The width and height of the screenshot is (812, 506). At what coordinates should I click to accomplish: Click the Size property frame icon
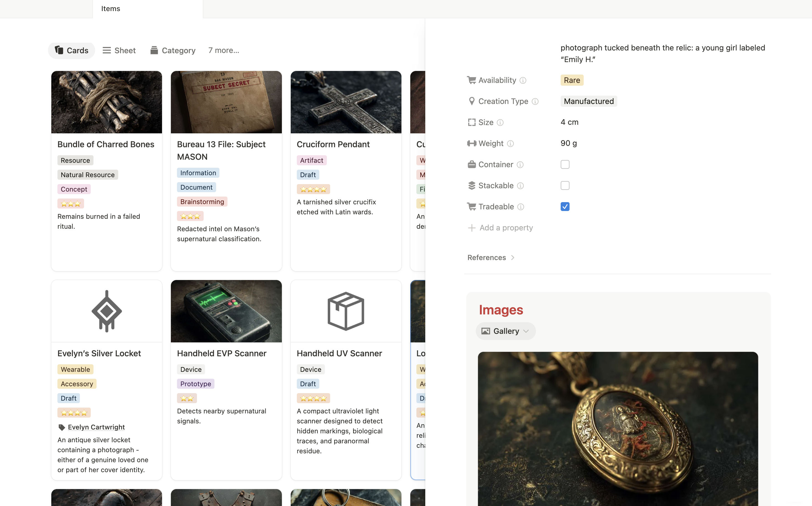(x=471, y=123)
